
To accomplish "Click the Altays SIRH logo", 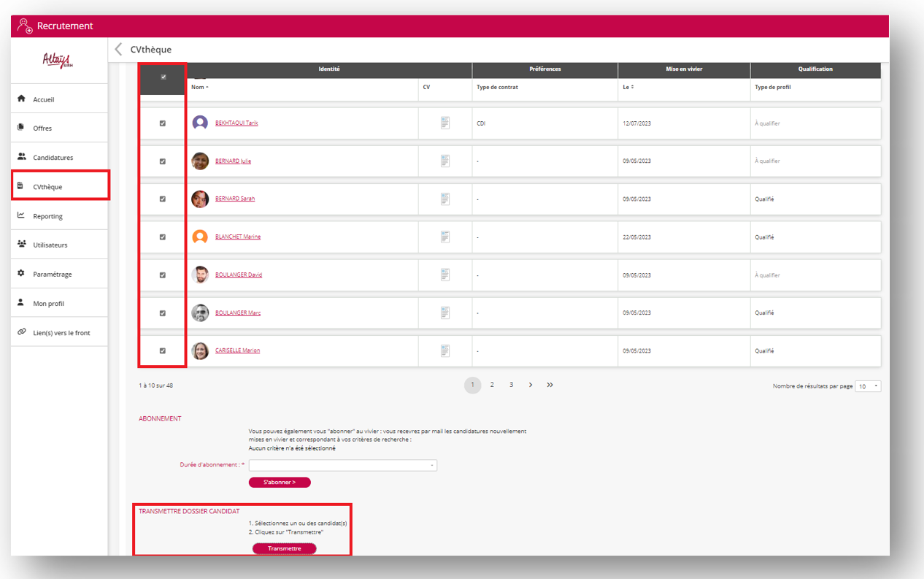I will [58, 61].
